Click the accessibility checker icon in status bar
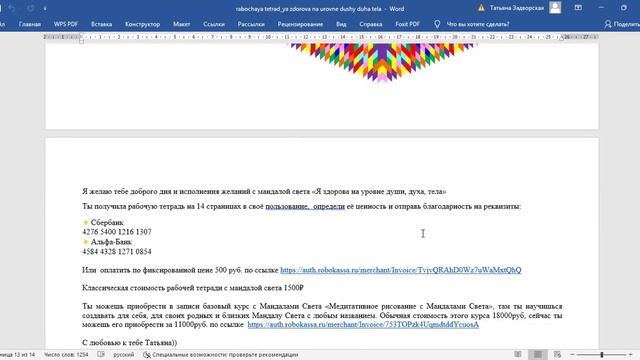The image size is (640, 360). click(147, 355)
